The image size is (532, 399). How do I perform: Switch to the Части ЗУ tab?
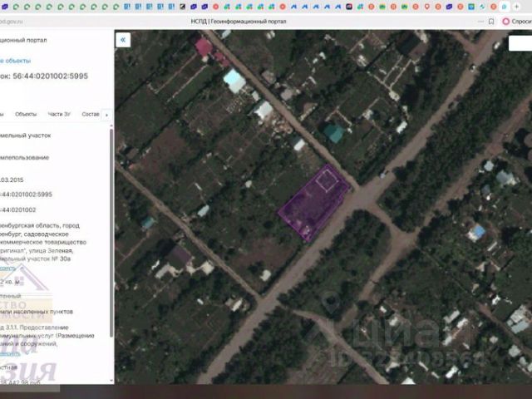(x=59, y=115)
